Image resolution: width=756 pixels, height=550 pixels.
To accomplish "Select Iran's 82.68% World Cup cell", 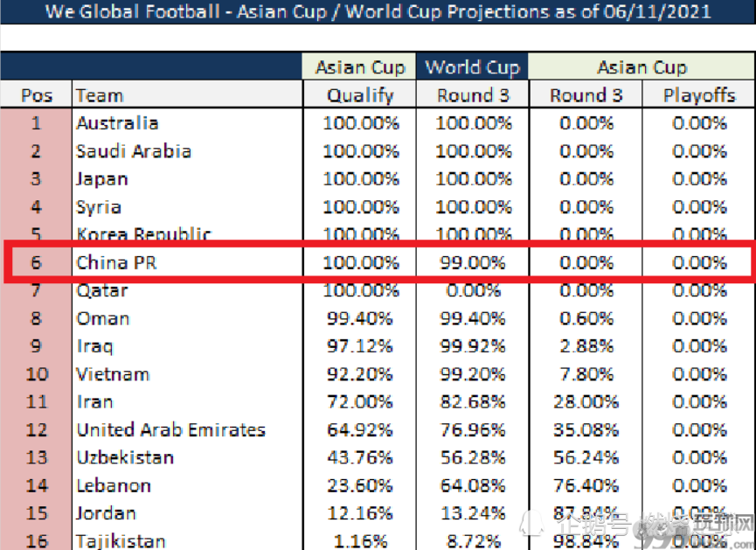I will [x=472, y=402].
